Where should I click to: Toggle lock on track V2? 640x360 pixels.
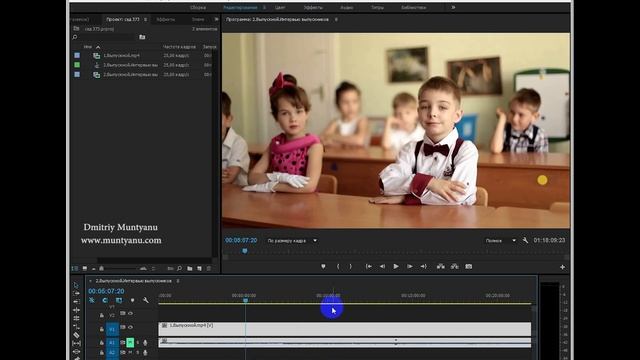pos(102,315)
